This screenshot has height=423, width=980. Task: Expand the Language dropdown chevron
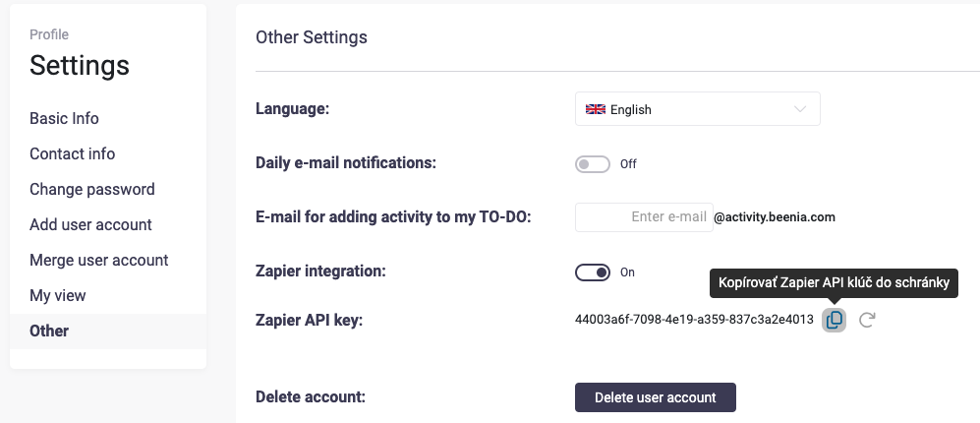point(800,109)
